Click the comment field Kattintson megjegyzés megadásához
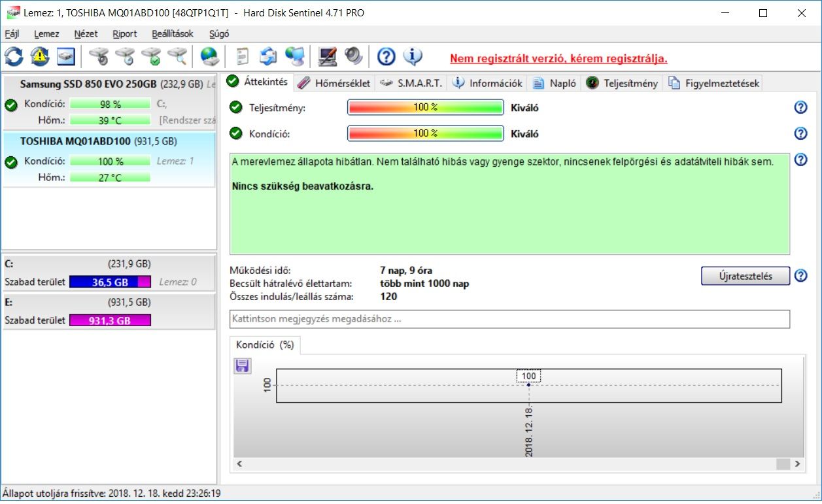 pyautogui.click(x=509, y=319)
